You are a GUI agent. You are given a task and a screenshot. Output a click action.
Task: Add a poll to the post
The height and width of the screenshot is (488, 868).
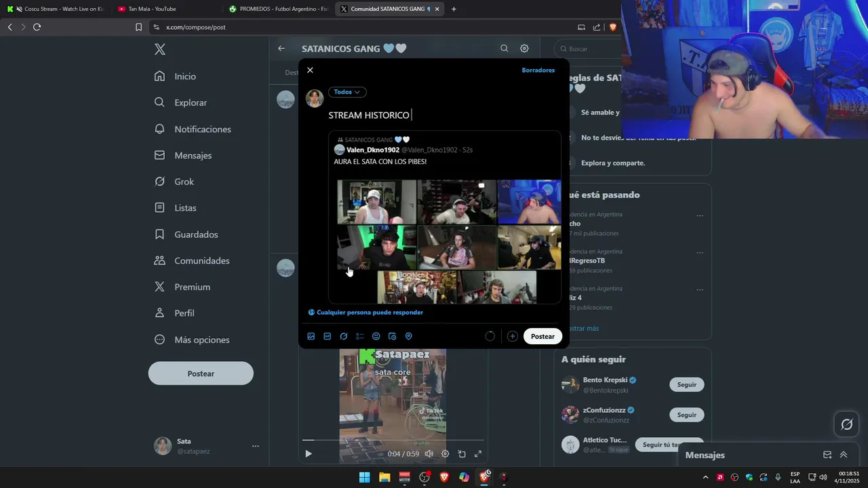coord(360,336)
